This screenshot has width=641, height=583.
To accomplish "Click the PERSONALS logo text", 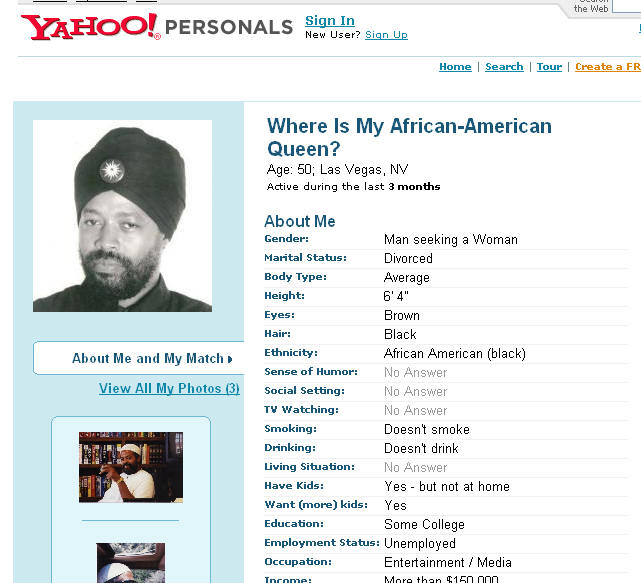I will [229, 27].
